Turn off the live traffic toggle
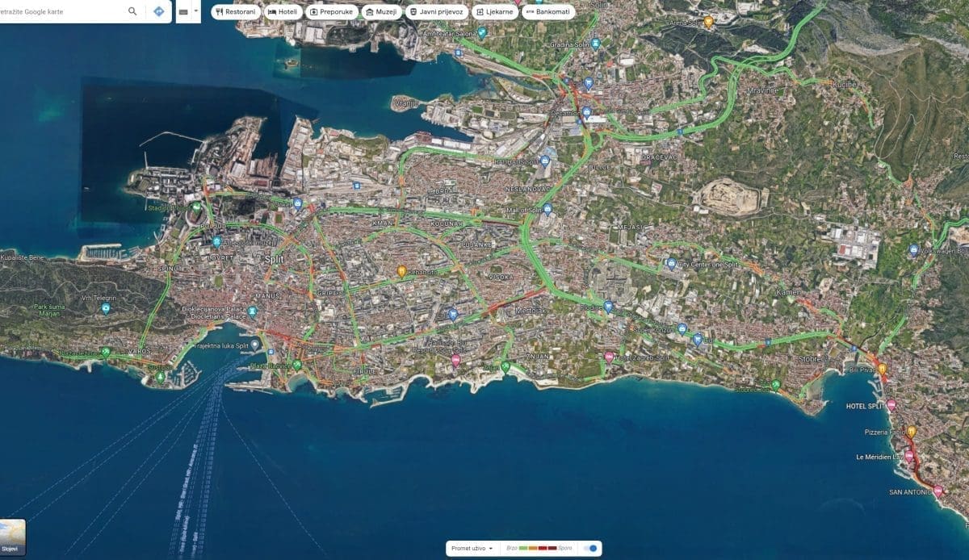This screenshot has height=560, width=969. tap(591, 549)
